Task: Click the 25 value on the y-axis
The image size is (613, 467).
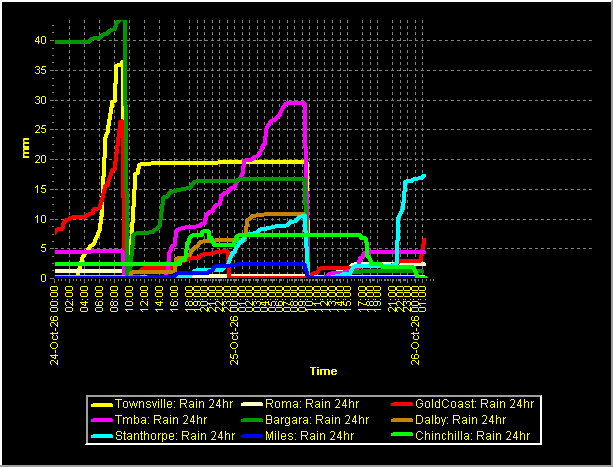Action: coord(40,129)
